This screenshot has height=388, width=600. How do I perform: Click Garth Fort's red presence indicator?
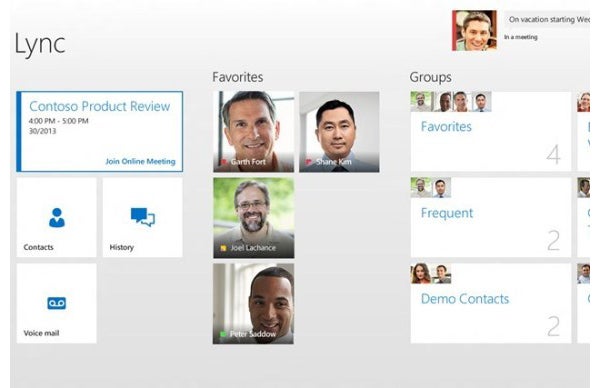coord(224,162)
